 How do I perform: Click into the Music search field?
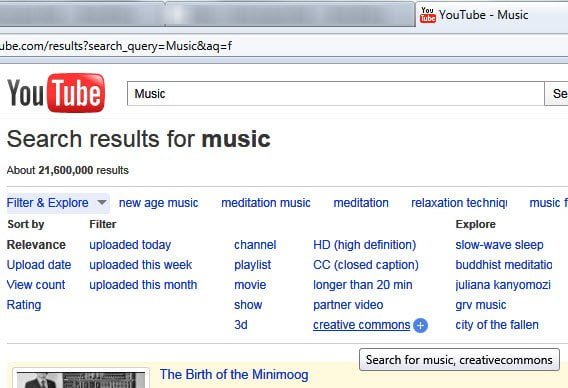(335, 94)
